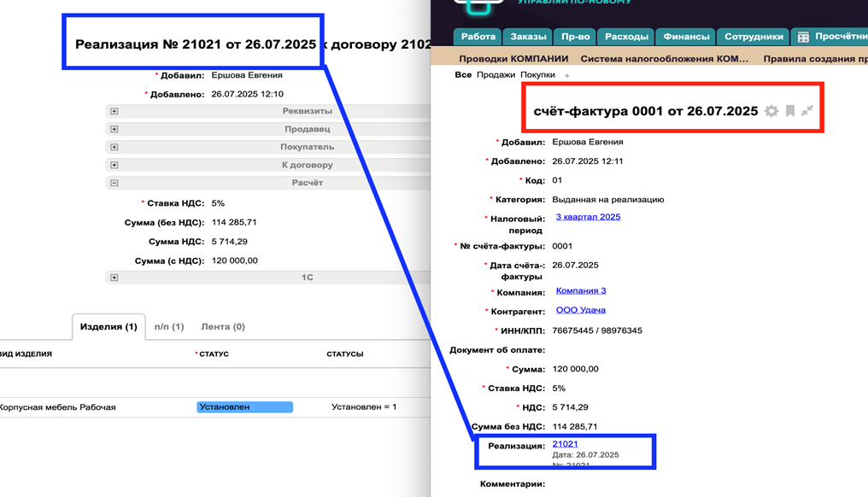Collapse the Расчёт section

[x=114, y=183]
